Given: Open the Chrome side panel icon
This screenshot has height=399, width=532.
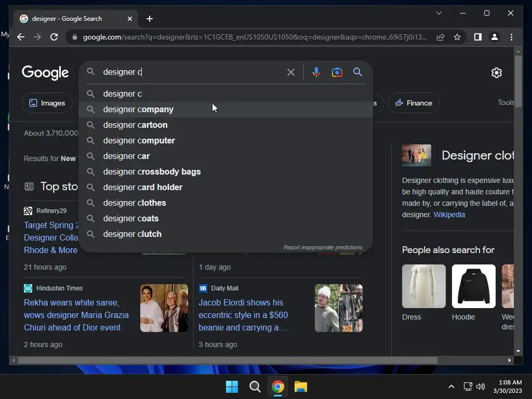Looking at the screenshot, I should [478, 37].
